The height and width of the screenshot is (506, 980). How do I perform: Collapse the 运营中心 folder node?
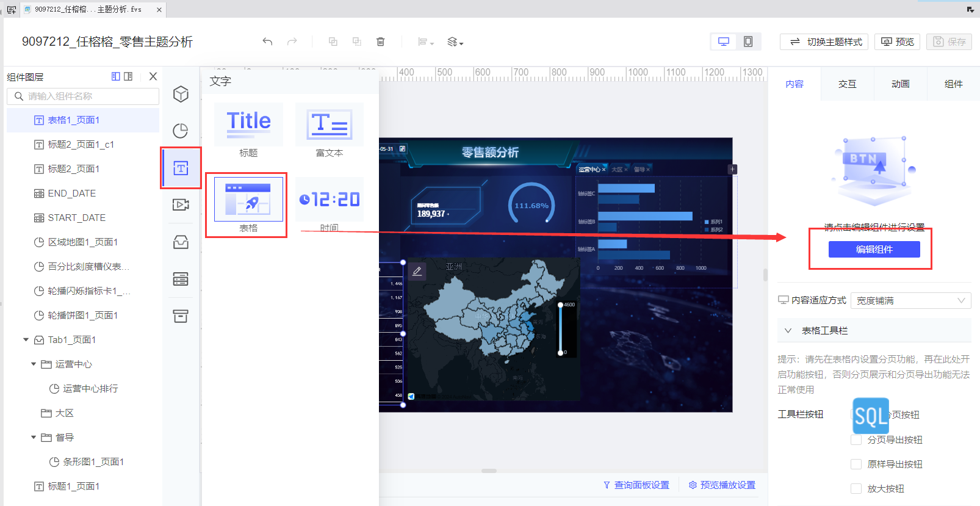(x=34, y=364)
